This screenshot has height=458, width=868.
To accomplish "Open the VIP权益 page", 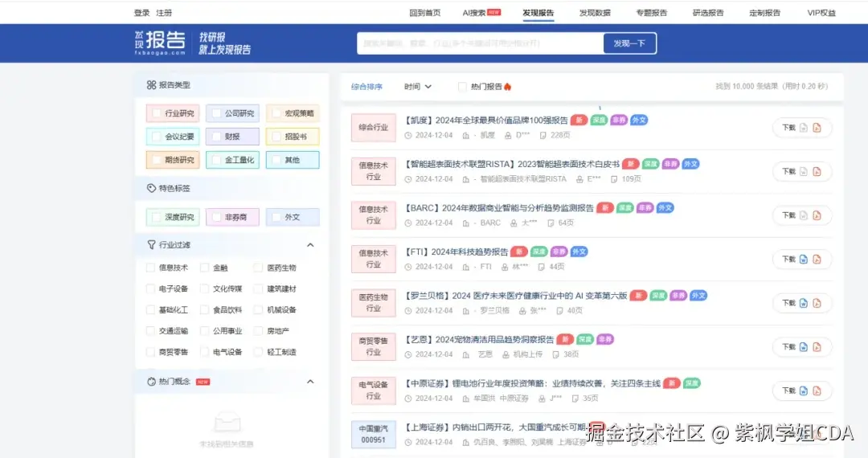I will 821,13.
